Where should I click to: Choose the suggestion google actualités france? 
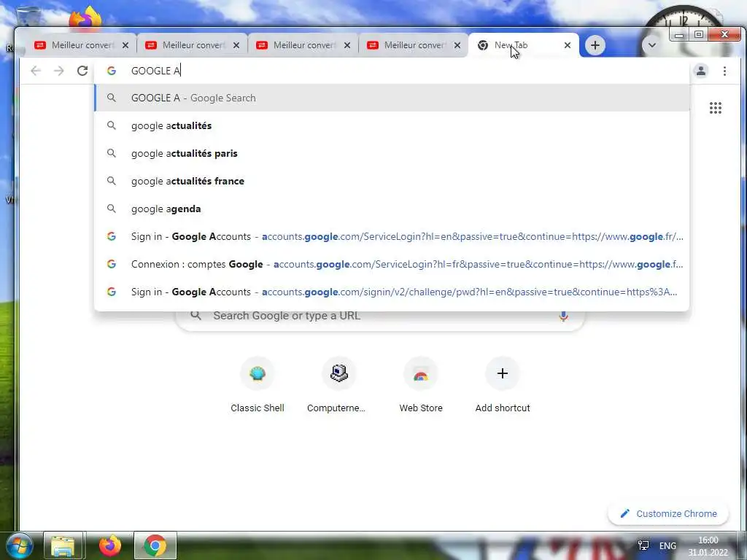(x=392, y=181)
